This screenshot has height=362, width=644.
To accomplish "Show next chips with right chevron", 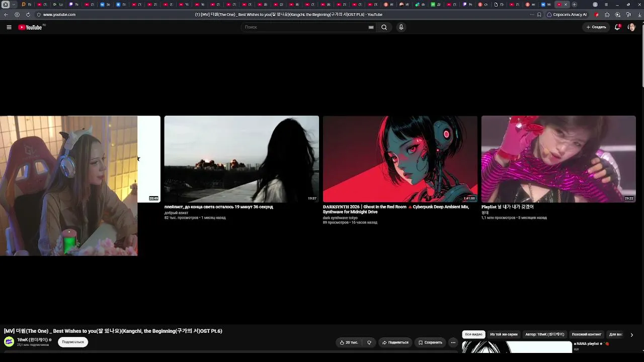I will (x=631, y=335).
